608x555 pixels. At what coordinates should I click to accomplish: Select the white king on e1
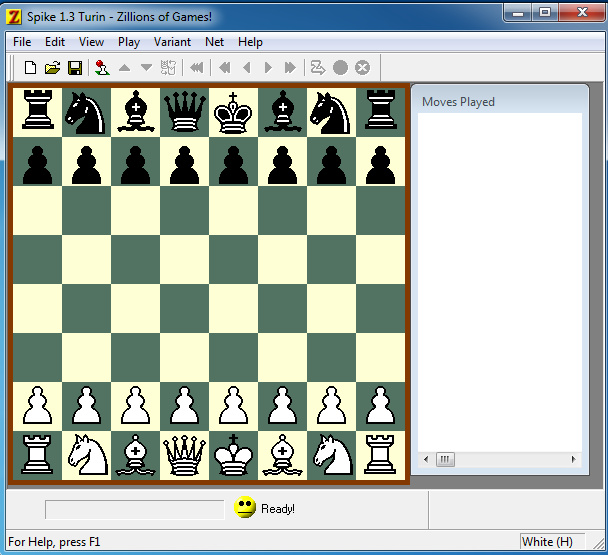coord(233,455)
